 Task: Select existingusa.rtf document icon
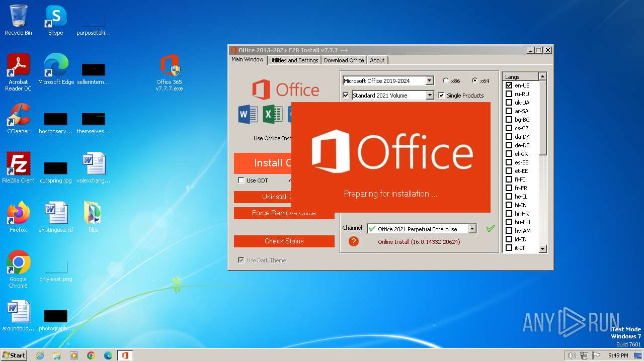(56, 217)
